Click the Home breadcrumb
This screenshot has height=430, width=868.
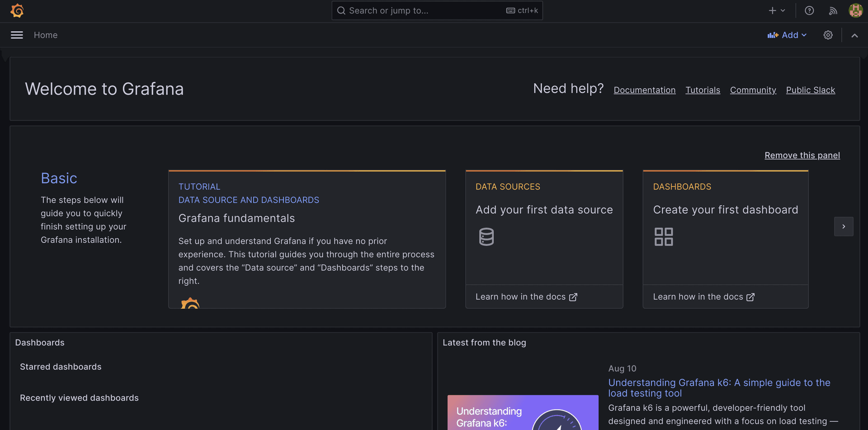click(x=46, y=35)
